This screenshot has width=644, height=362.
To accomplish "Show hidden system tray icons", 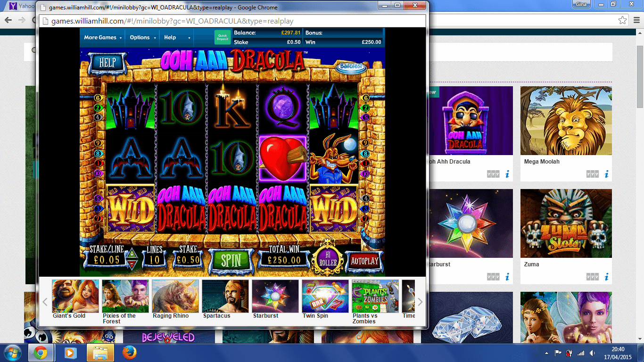I will 547,353.
